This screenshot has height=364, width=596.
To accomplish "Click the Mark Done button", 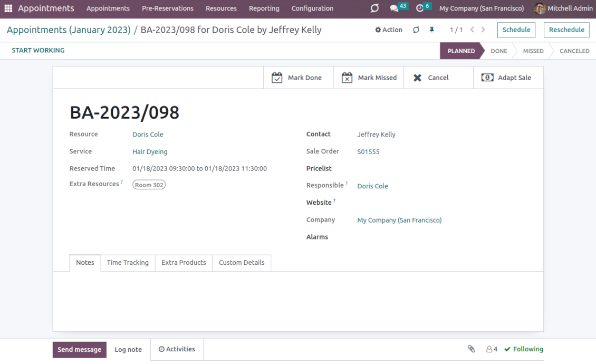I will coord(298,78).
